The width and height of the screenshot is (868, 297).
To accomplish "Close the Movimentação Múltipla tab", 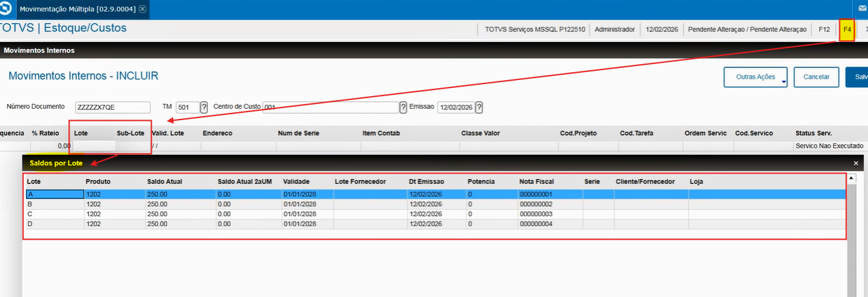I will (x=143, y=10).
